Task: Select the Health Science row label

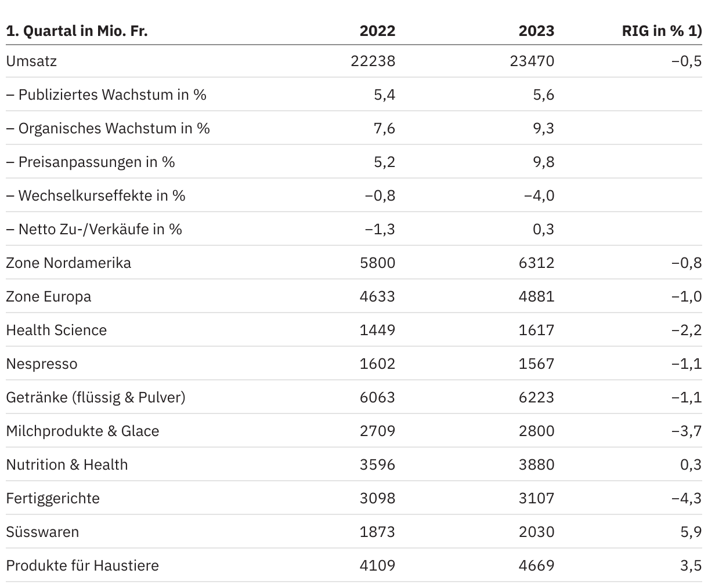Action: coord(56,330)
